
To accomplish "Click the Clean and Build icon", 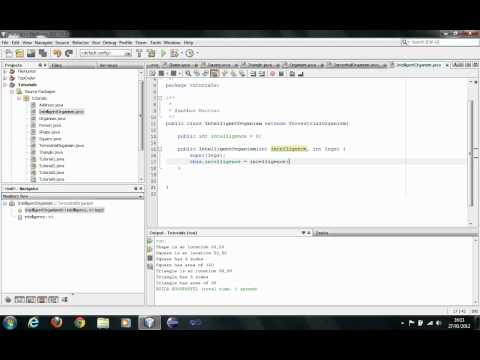I will coord(151,53).
